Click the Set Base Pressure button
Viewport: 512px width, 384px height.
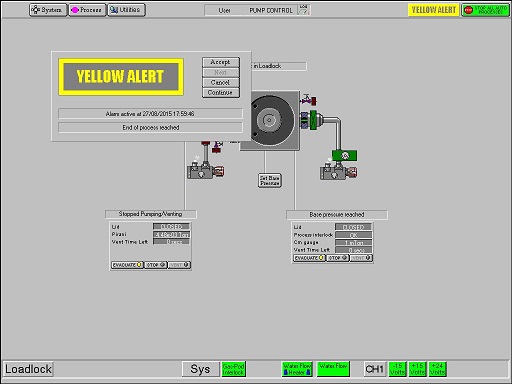[270, 181]
